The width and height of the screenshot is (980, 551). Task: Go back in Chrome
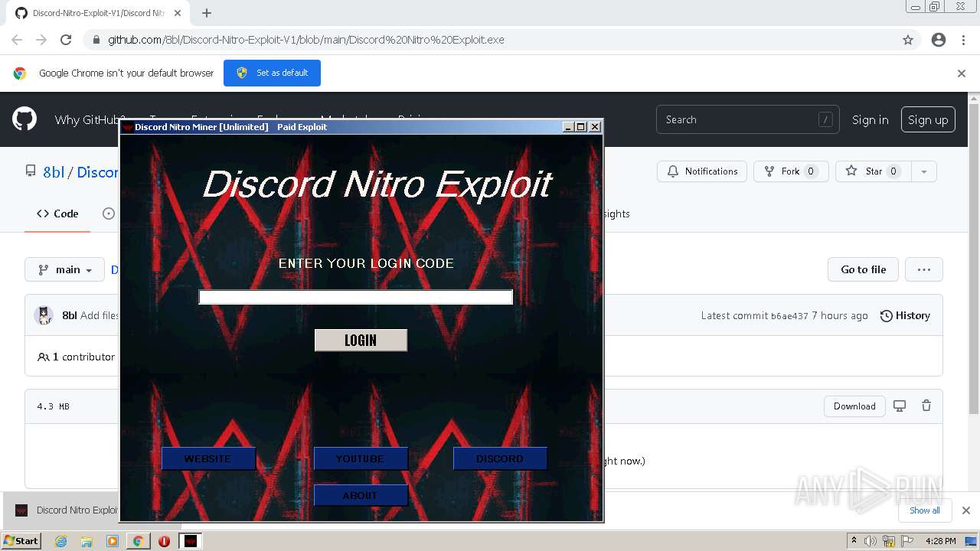(17, 40)
